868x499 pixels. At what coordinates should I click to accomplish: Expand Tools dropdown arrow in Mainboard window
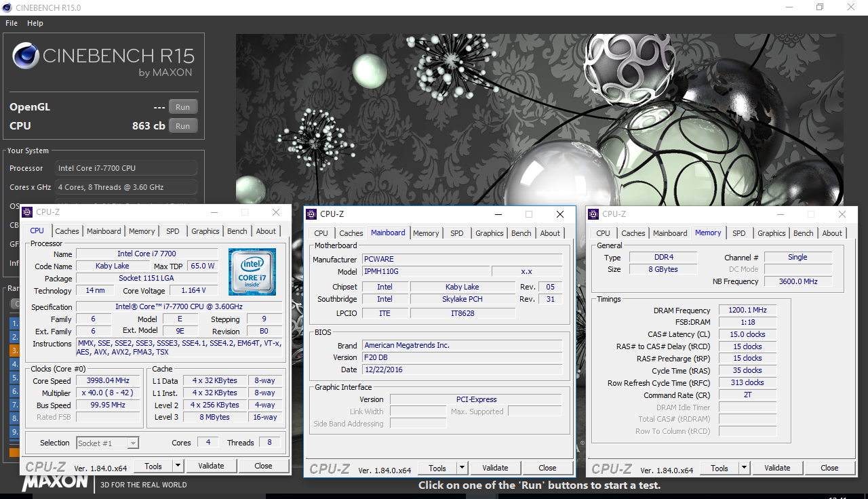coord(462,468)
